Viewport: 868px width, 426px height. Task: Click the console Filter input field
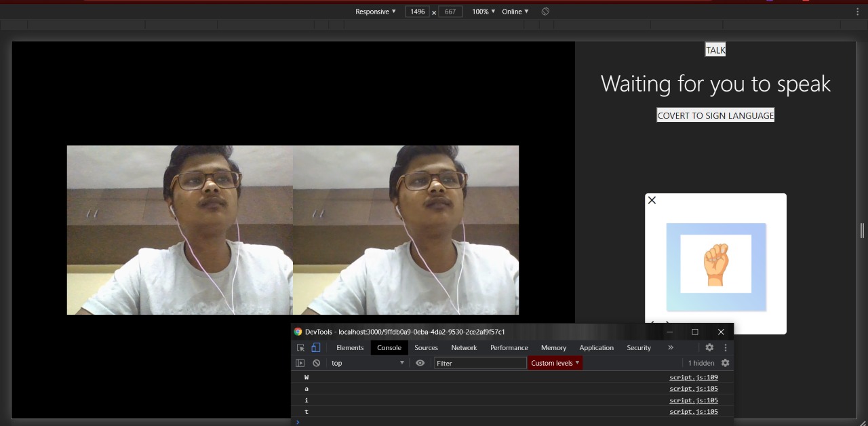pyautogui.click(x=480, y=363)
